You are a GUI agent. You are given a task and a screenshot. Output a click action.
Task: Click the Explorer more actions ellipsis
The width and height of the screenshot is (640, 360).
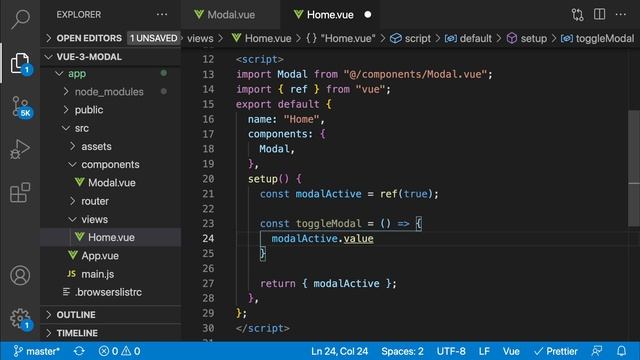(162, 15)
